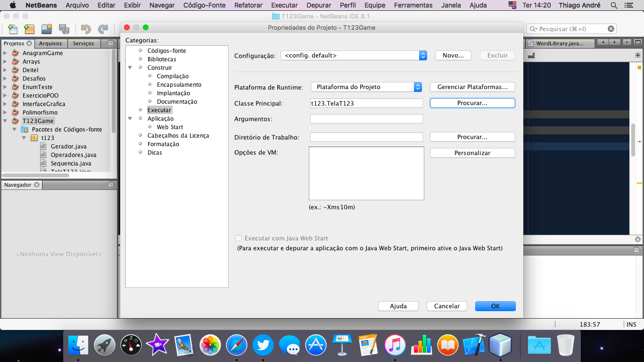The width and height of the screenshot is (644, 362).
Task: Confirm dialog with OK button
Action: tap(495, 306)
